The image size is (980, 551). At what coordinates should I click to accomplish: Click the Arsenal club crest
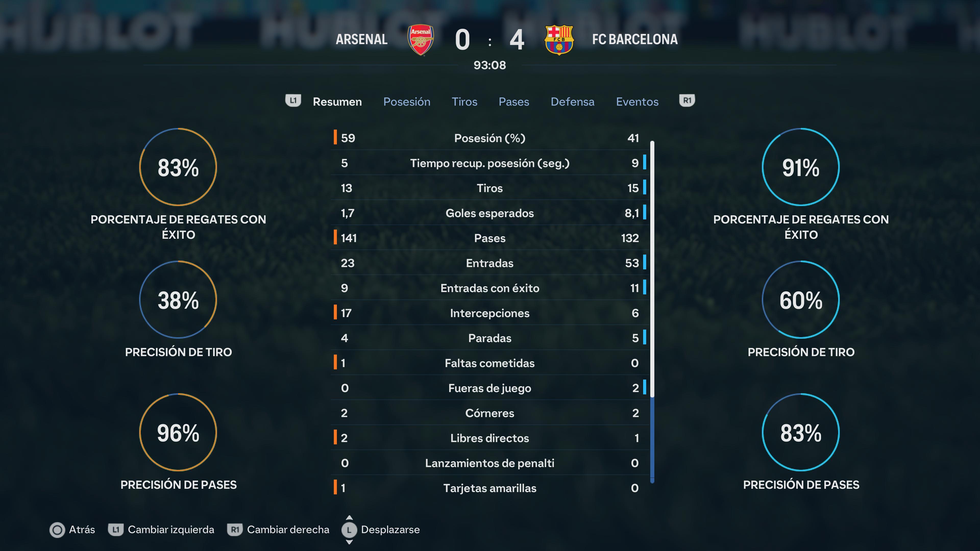[x=420, y=40]
